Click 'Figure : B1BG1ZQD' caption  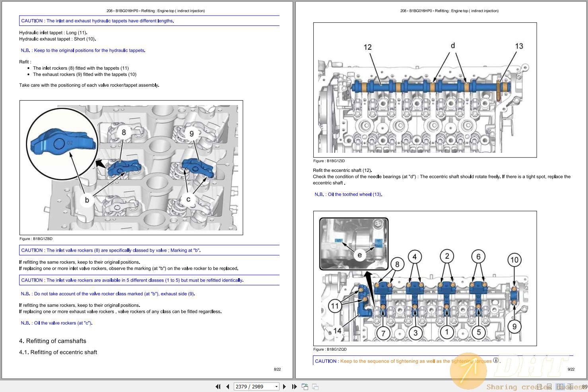point(330,349)
